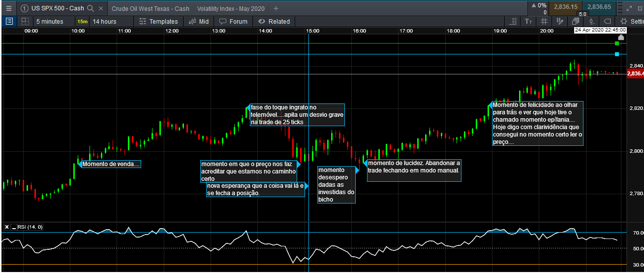Expand chart to full screen

pos(629,8)
